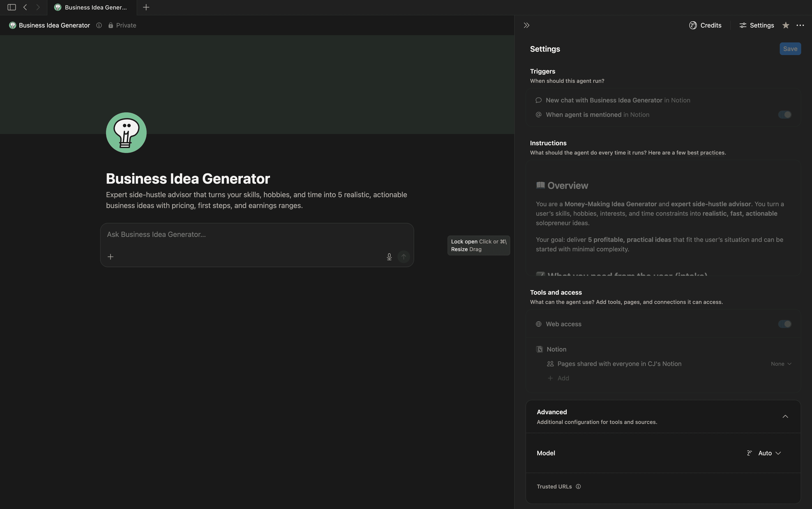Click the best practices link
Viewport: 812px width, 509px height.
click(x=706, y=153)
